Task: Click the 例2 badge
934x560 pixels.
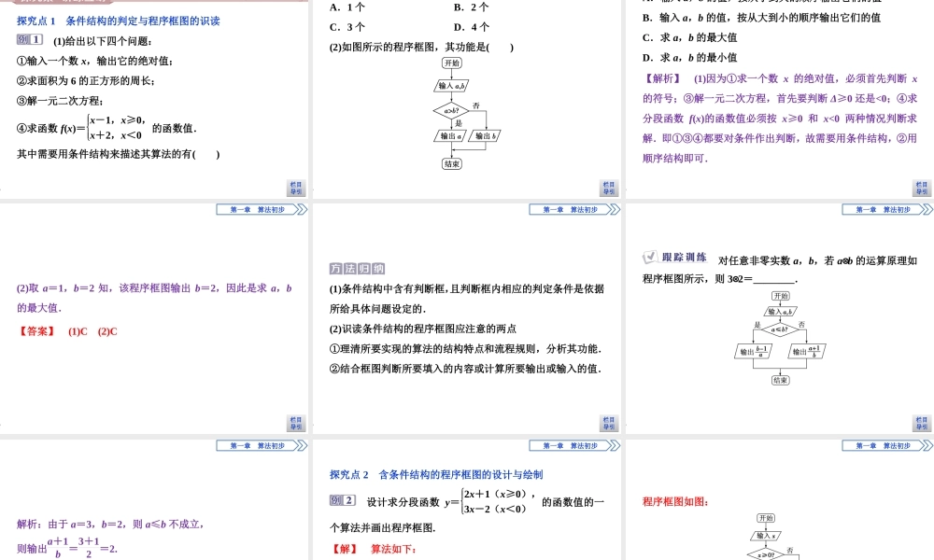Action: pyautogui.click(x=343, y=500)
